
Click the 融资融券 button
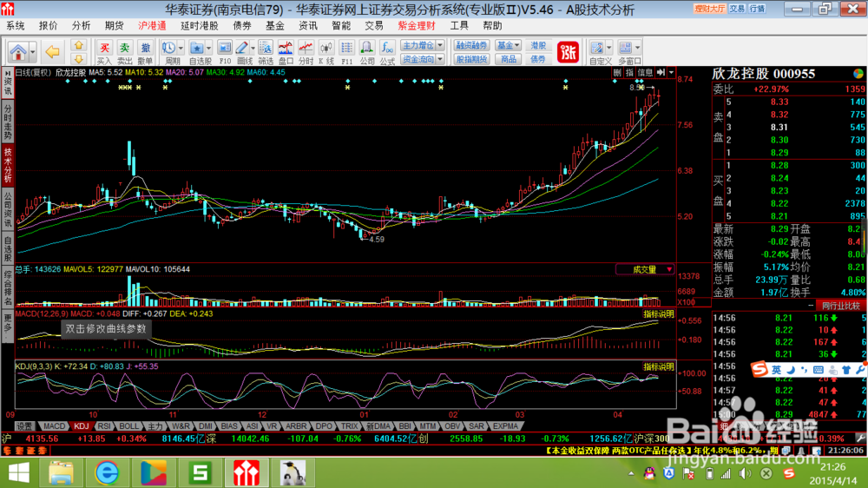pos(471,45)
